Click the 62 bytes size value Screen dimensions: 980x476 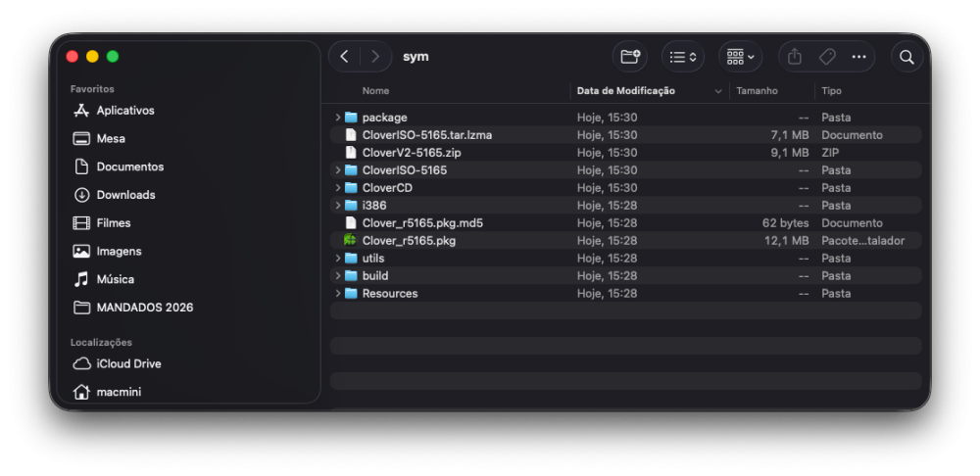[x=785, y=223]
